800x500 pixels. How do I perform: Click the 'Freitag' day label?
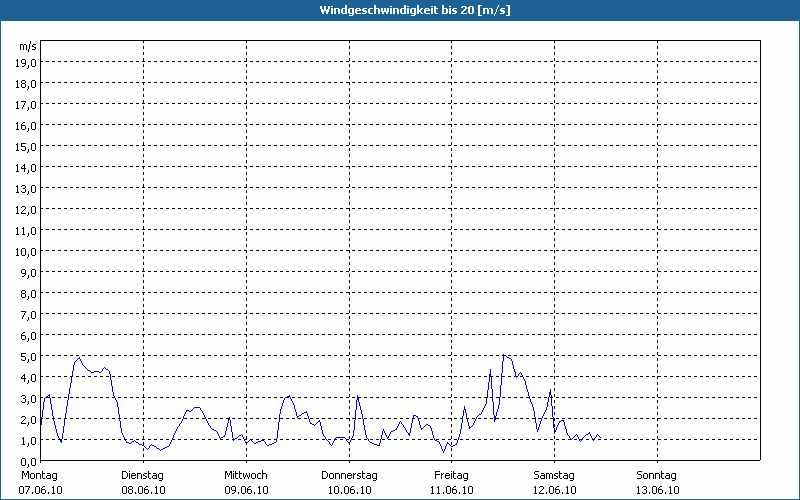(452, 476)
